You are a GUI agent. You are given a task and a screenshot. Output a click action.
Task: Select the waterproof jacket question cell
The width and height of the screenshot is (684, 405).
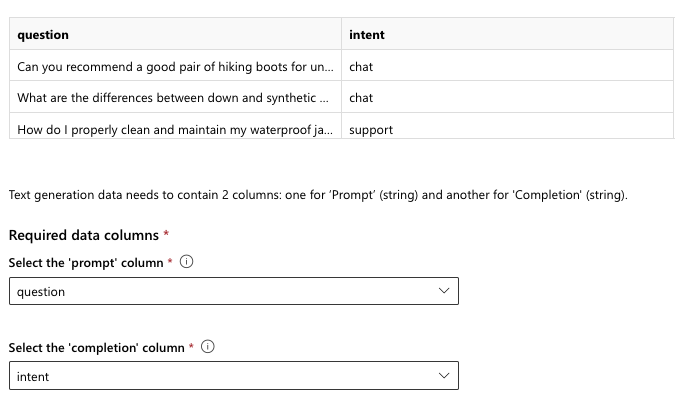click(x=176, y=129)
